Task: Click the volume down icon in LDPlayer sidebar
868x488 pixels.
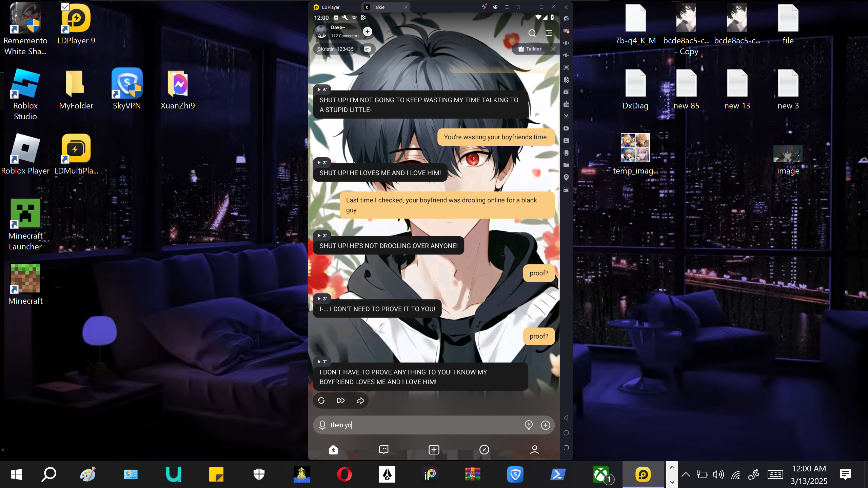Action: coord(566,55)
